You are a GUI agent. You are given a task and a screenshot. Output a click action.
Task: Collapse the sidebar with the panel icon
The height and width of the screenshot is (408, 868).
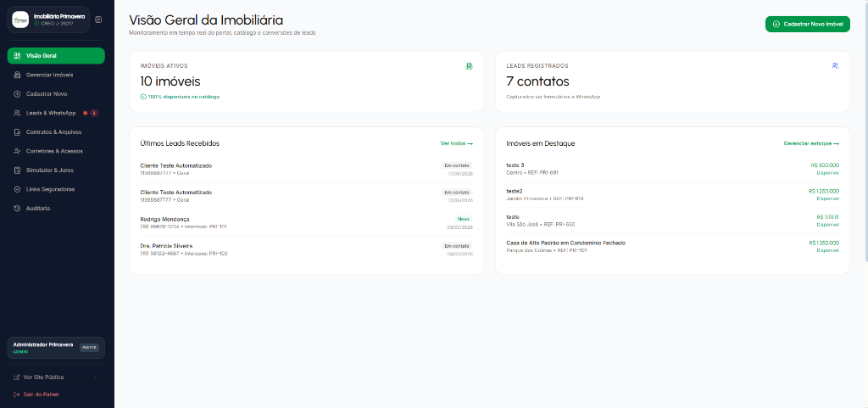pos(98,20)
